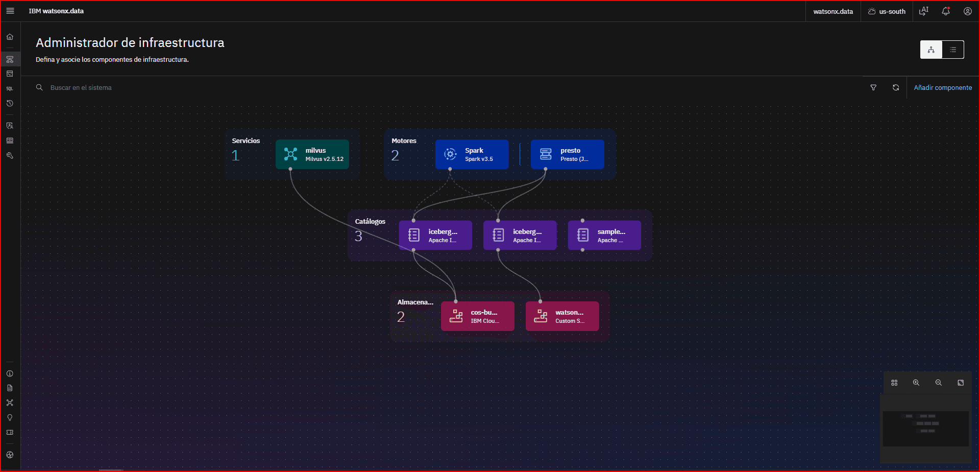Select the Spark engine node
This screenshot has height=472, width=980.
tap(472, 154)
